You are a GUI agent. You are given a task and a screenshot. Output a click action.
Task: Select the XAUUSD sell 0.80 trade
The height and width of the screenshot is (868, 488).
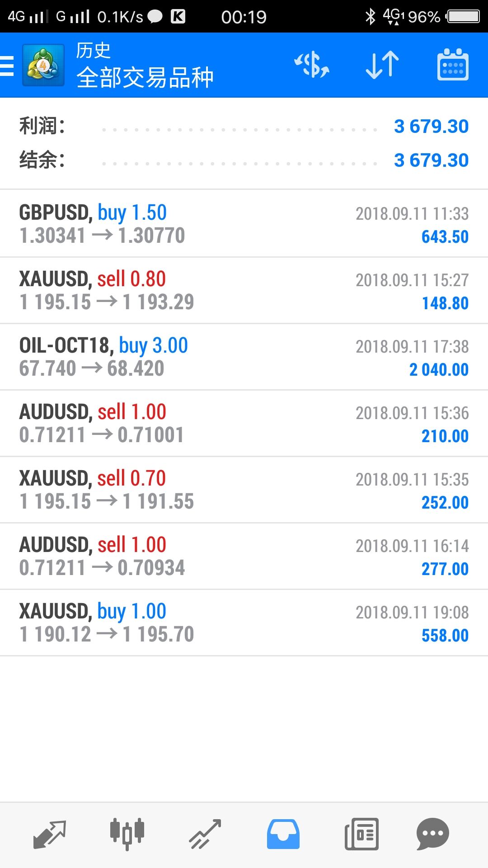244,290
